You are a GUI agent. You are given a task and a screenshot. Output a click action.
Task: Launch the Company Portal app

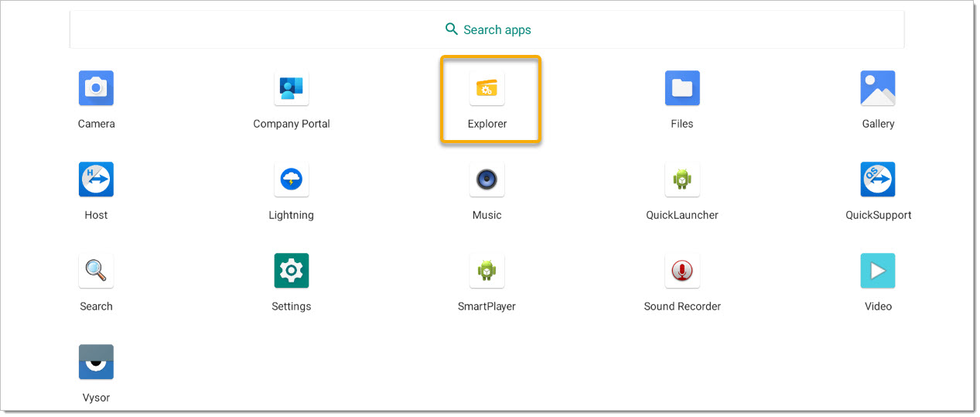tap(292, 89)
